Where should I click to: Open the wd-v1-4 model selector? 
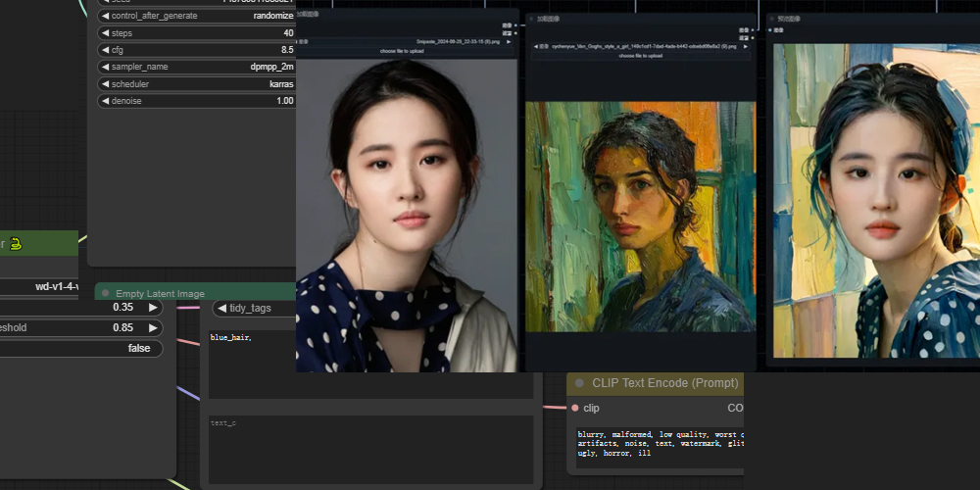pos(39,287)
